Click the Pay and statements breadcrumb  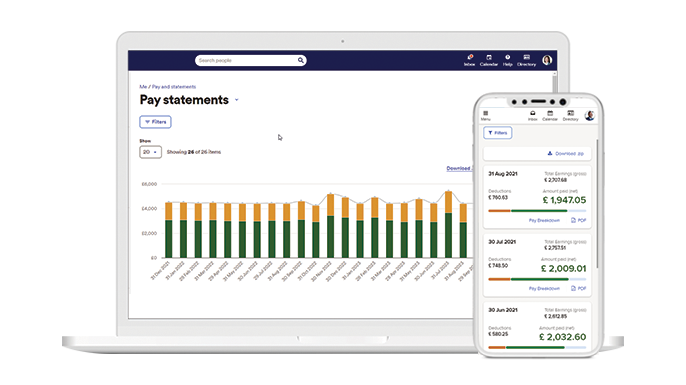point(174,87)
